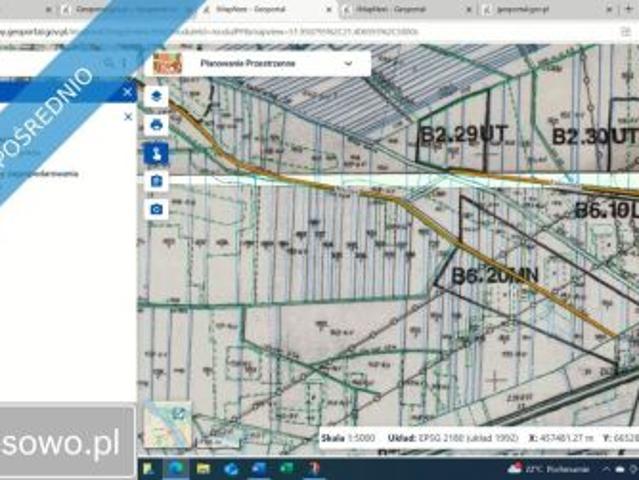The height and width of the screenshot is (480, 639).
Task: Expand the Planowanie Przestrzenne dropdown
Action: pos(348,63)
